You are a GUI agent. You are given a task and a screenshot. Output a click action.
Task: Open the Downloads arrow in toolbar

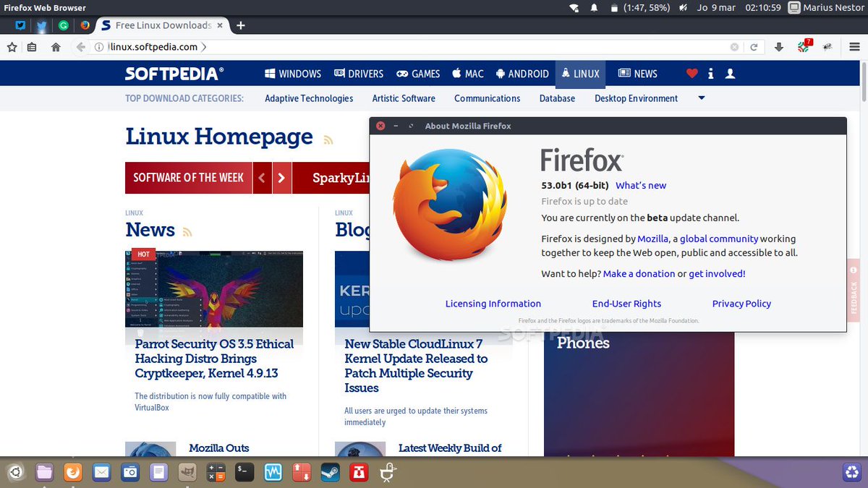(x=779, y=47)
